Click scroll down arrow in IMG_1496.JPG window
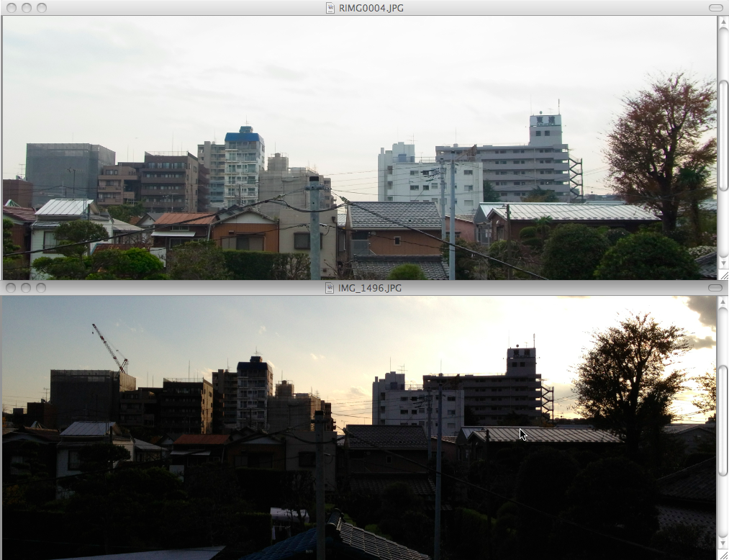The image size is (729, 560). tap(723, 544)
